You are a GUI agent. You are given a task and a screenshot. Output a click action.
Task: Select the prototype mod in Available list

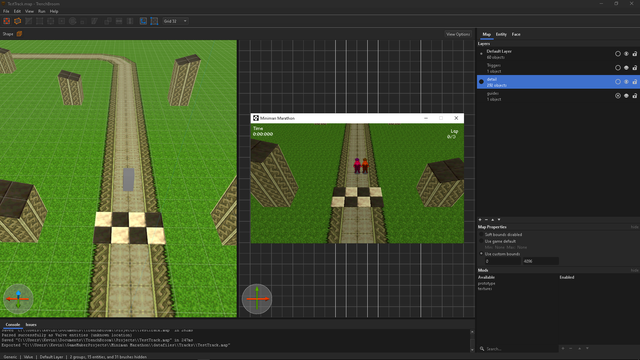coord(487,283)
